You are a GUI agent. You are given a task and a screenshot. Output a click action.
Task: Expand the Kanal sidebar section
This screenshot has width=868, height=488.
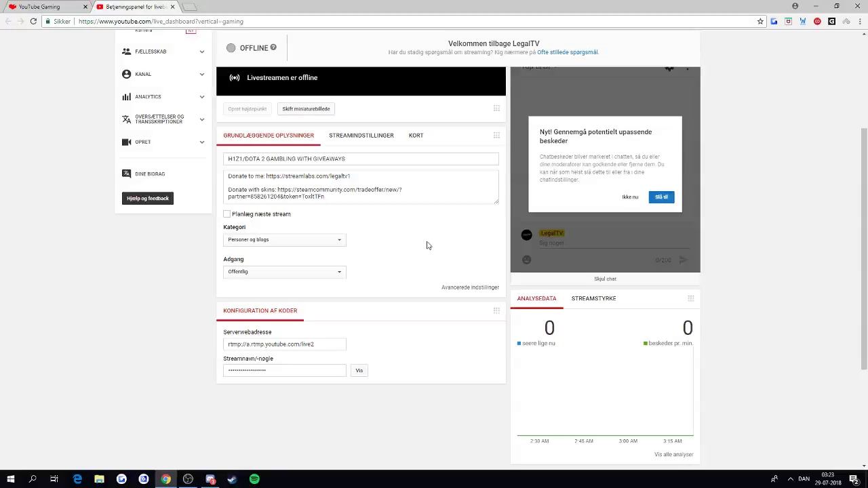(x=202, y=74)
